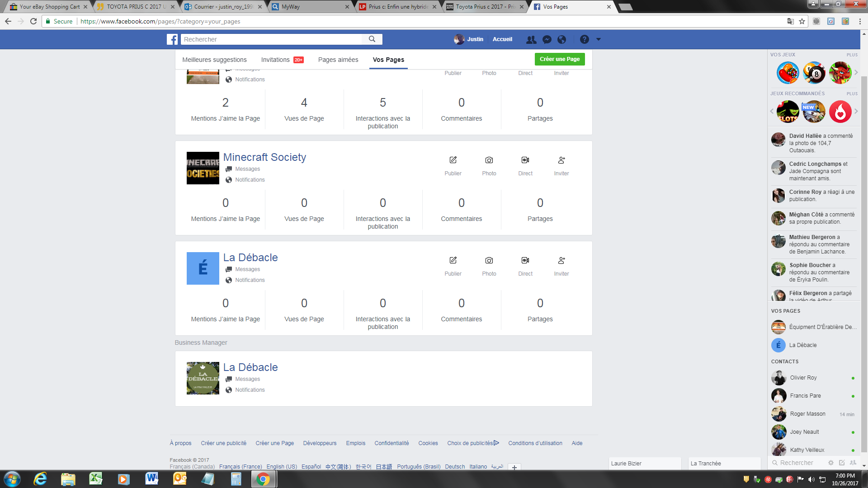Click Direct video icon for Minecraft Society
This screenshot has height=488, width=868.
pyautogui.click(x=525, y=160)
